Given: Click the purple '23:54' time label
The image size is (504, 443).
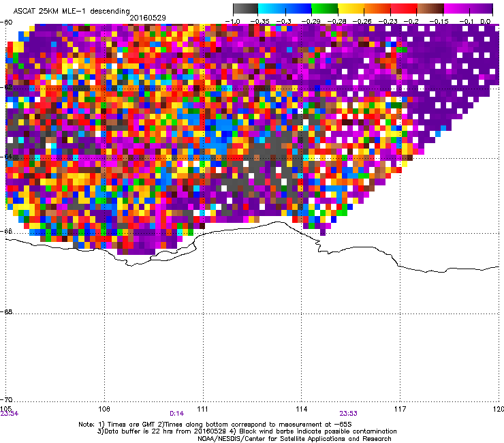Looking at the screenshot, I should click(x=10, y=414).
